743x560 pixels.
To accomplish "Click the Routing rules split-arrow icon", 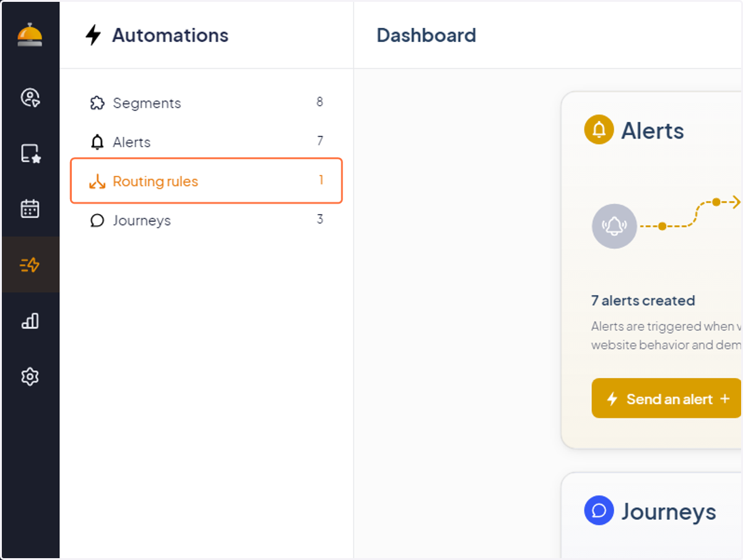I will tap(97, 181).
